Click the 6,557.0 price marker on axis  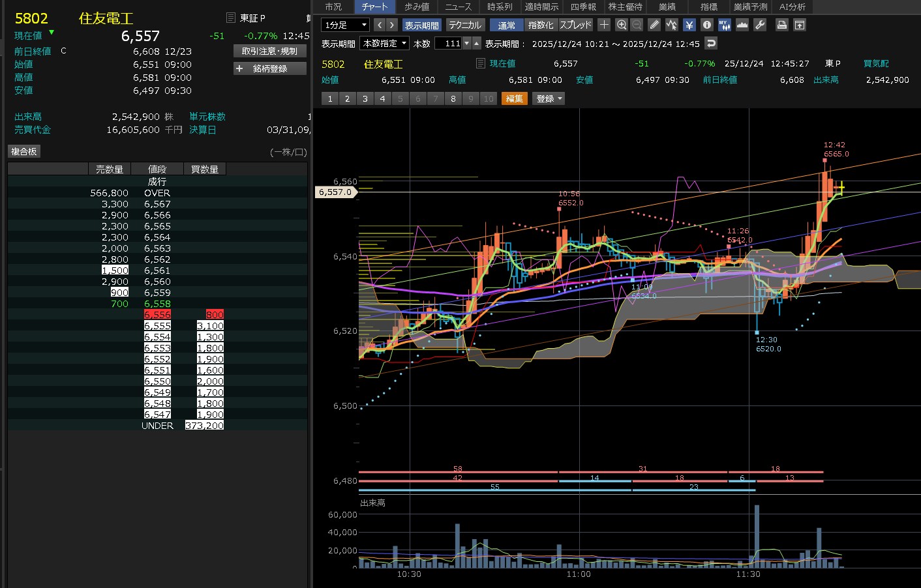click(335, 192)
